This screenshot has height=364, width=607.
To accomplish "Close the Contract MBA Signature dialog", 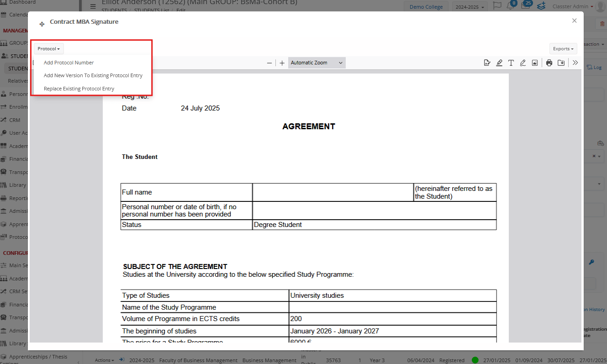I will 575,21.
